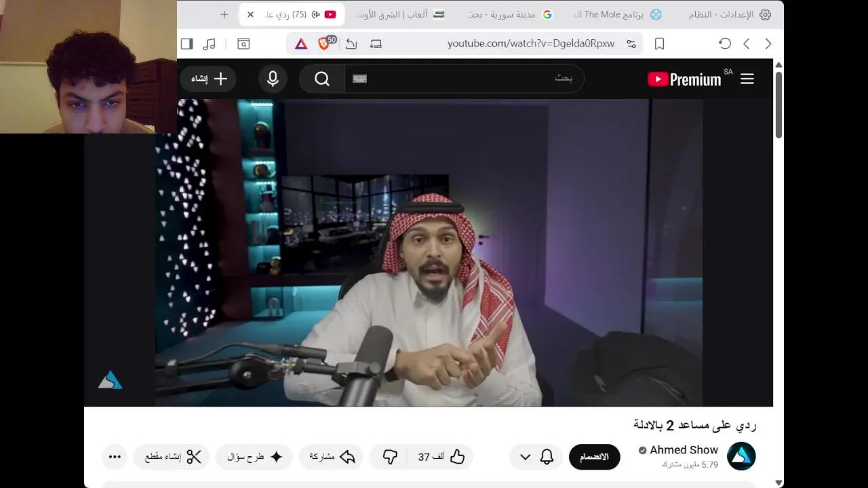Open the Create (إنشاء) plus button
Screen dimensions: 868x488
pos(208,79)
